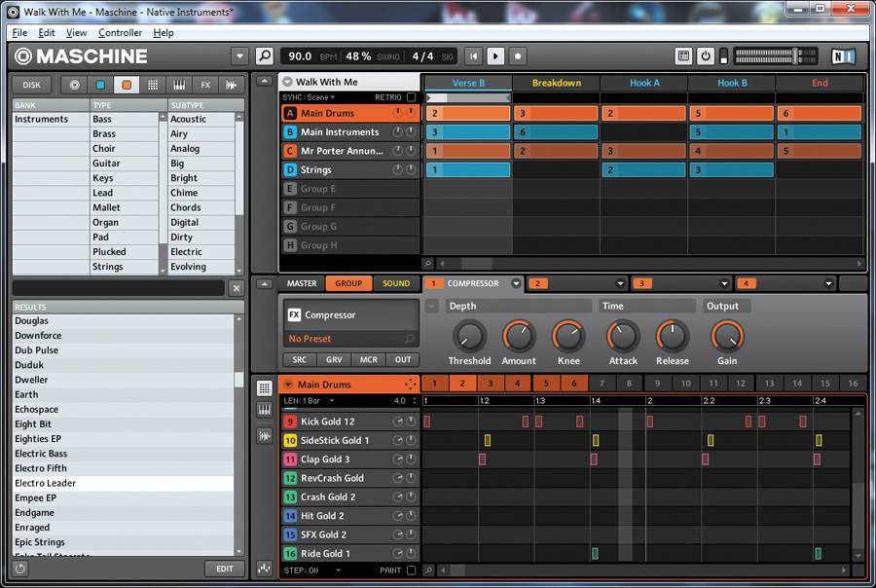This screenshot has width=876, height=588.
Task: Toggle the PAINT checkbox
Action: [412, 570]
